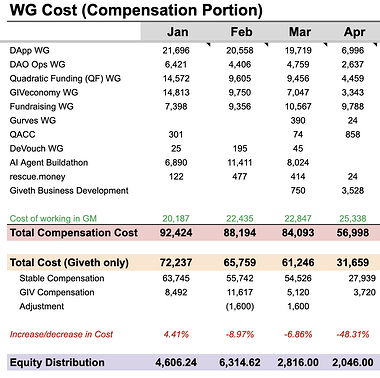380x378 pixels.
Task: Select the Jan column header cell
Action: (x=176, y=32)
